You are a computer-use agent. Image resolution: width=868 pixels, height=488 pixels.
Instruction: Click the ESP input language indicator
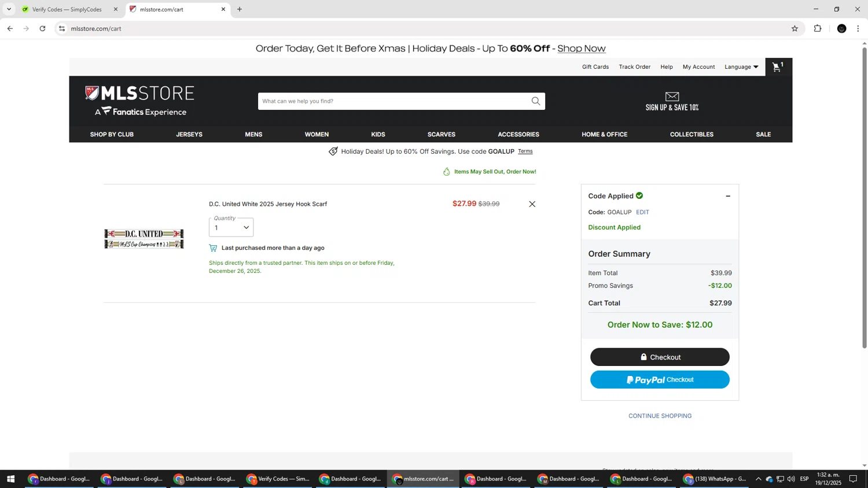coord(804,479)
